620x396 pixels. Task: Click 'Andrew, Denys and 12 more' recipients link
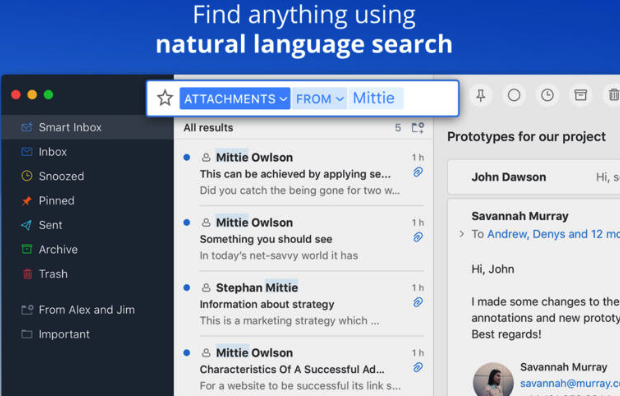(553, 234)
